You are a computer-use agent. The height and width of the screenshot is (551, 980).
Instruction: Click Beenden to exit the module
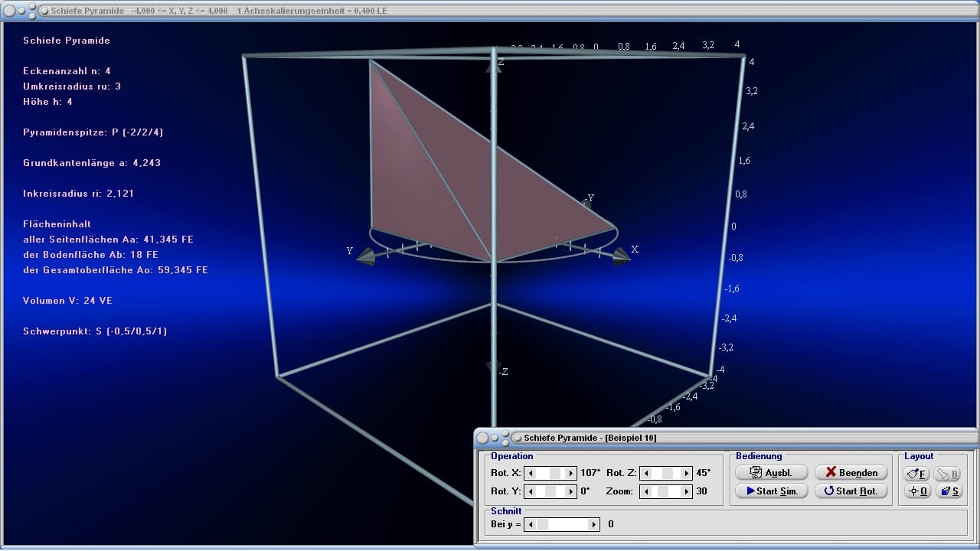coord(851,472)
